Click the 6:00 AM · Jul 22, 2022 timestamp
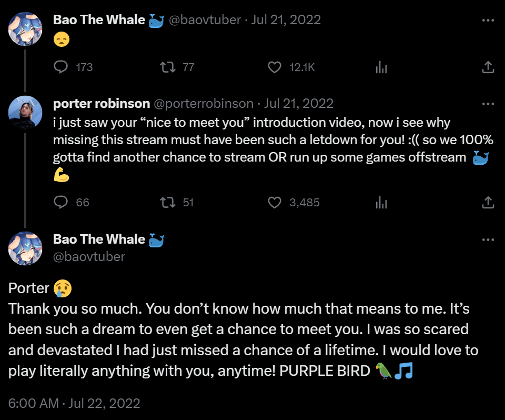 click(x=74, y=404)
